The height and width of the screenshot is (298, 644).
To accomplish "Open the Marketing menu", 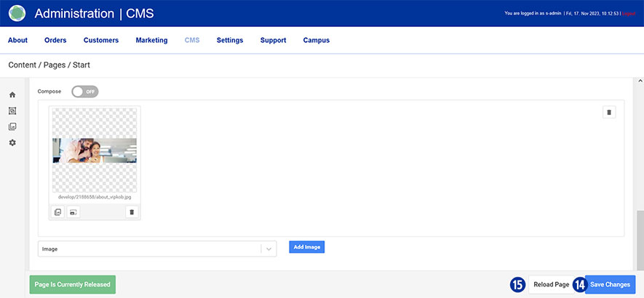I will tap(151, 40).
